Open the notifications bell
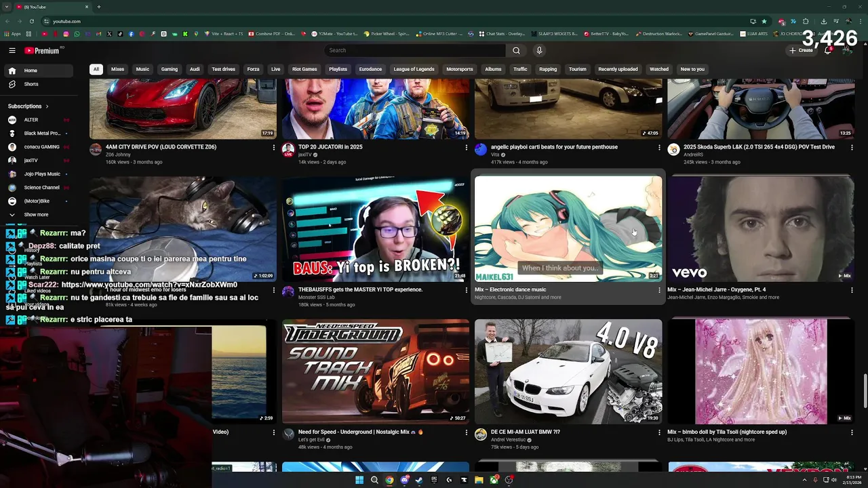Image resolution: width=868 pixels, height=488 pixels. point(828,50)
